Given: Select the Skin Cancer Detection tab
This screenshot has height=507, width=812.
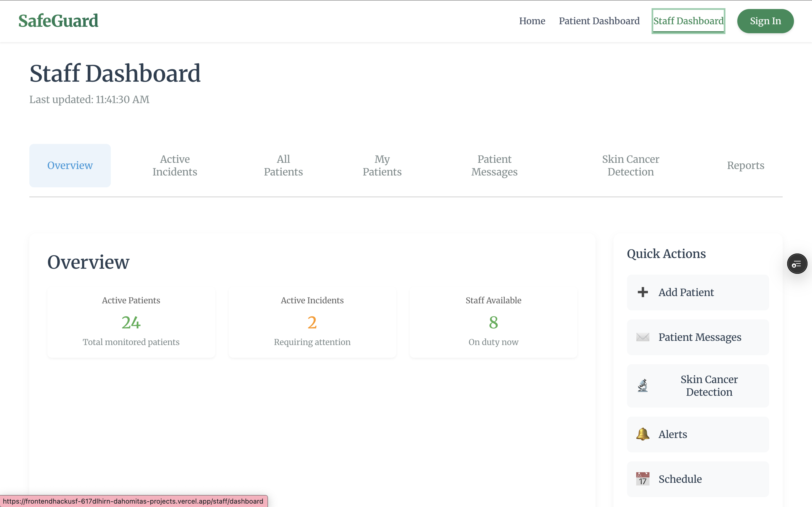Looking at the screenshot, I should 630,165.
